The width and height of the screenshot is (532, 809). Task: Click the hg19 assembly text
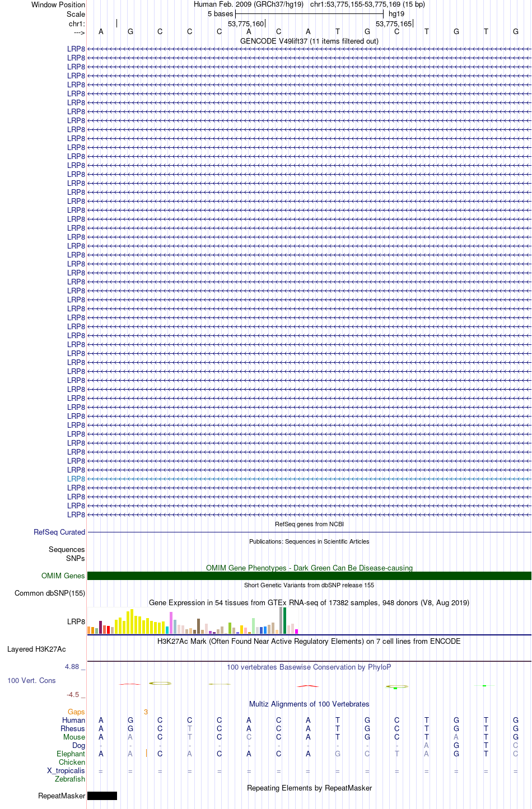(x=396, y=14)
